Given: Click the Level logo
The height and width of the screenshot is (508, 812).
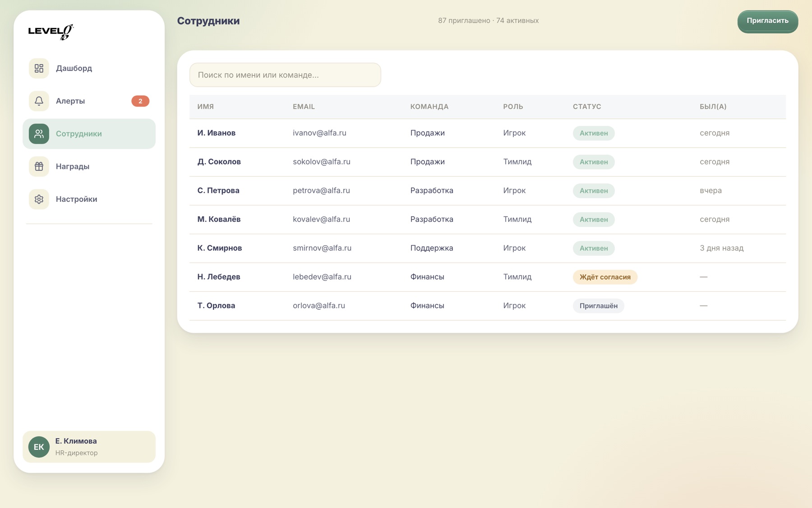Looking at the screenshot, I should [51, 32].
